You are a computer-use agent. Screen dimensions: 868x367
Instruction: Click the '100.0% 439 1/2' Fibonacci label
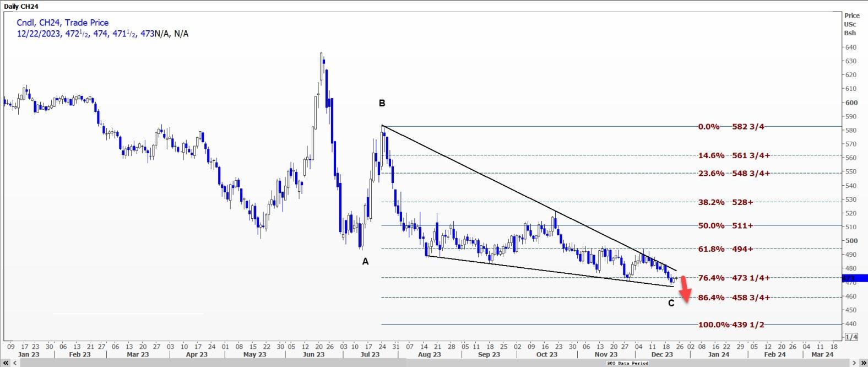(x=731, y=325)
